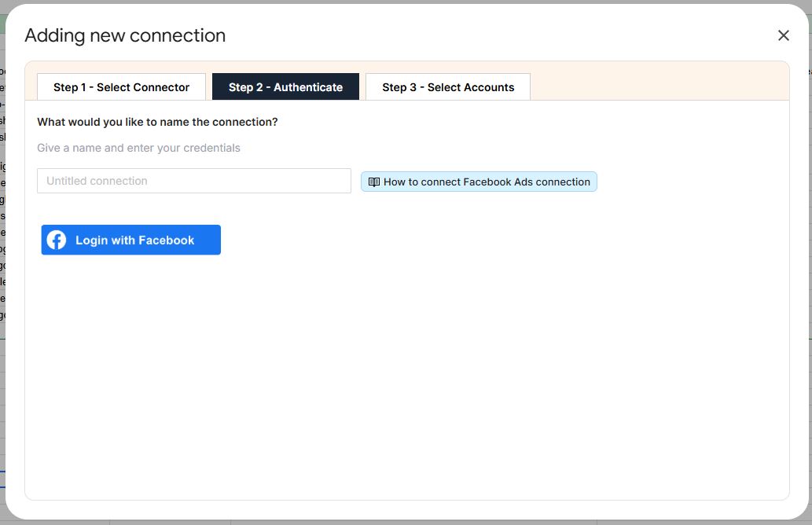Click the word Facebook on the login button
Screen dimensions: 812x525
pyautogui.click(x=166, y=240)
